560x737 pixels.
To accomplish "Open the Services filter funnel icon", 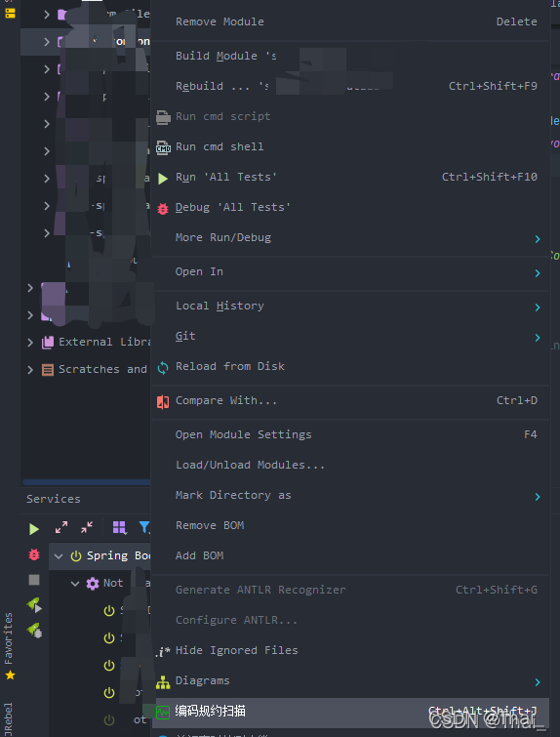I will point(144,527).
